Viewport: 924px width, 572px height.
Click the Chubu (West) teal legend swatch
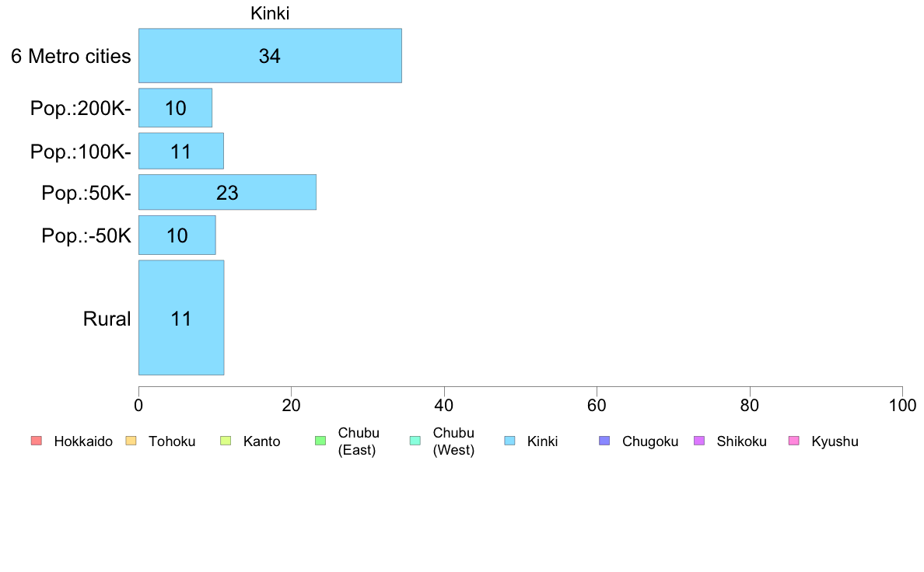tap(415, 441)
